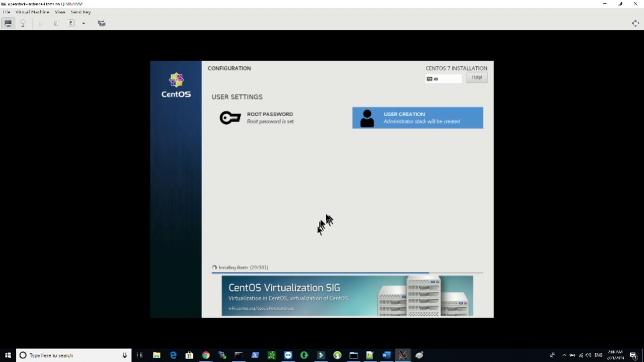Open the File menu

tap(6, 12)
